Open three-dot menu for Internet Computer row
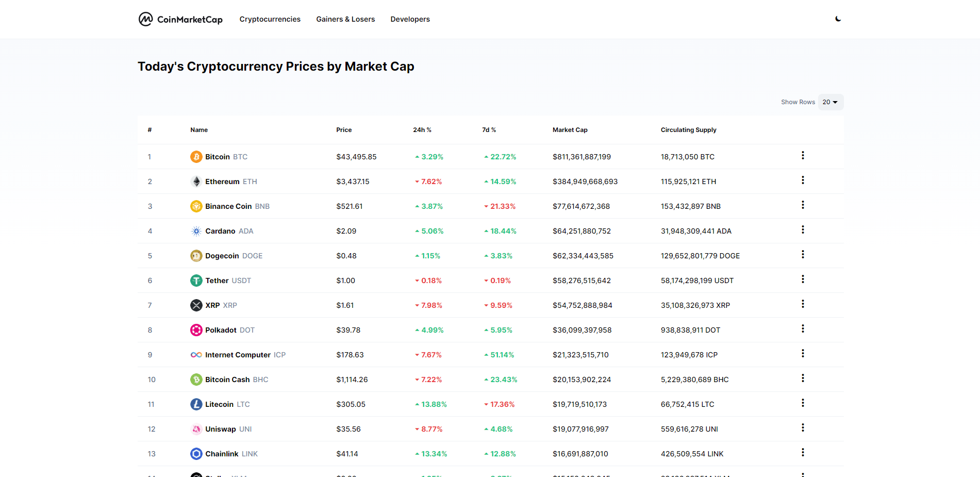Image resolution: width=980 pixels, height=477 pixels. [803, 353]
